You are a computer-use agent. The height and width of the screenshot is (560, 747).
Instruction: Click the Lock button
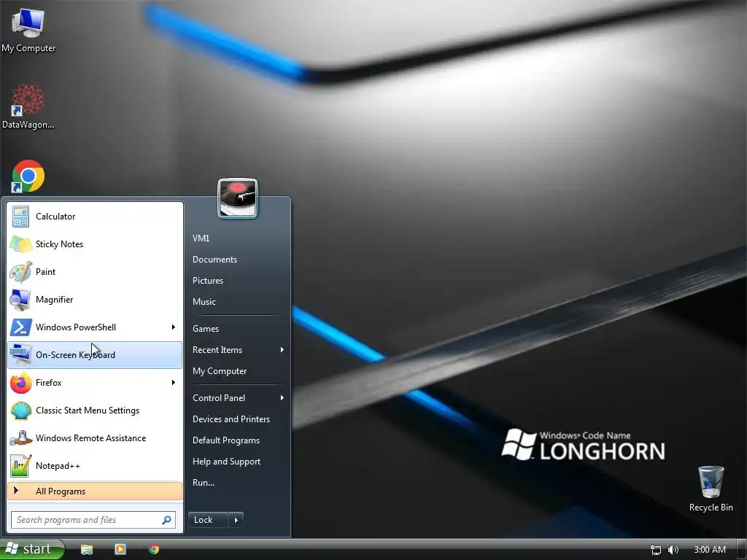(x=208, y=520)
